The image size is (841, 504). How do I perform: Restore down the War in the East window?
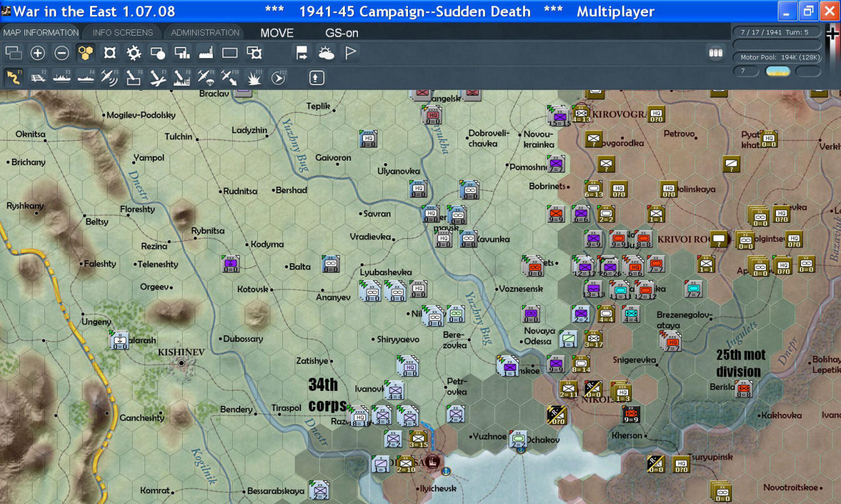(808, 11)
